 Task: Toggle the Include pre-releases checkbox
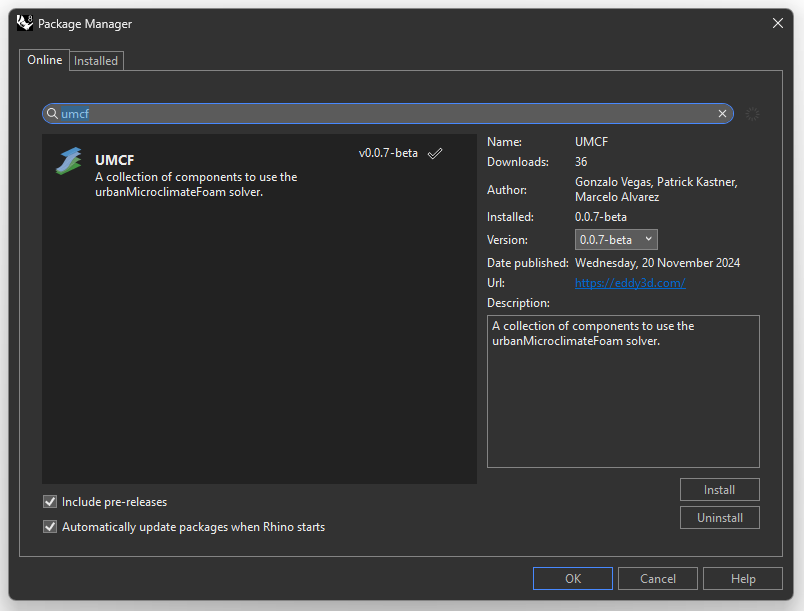click(x=50, y=502)
